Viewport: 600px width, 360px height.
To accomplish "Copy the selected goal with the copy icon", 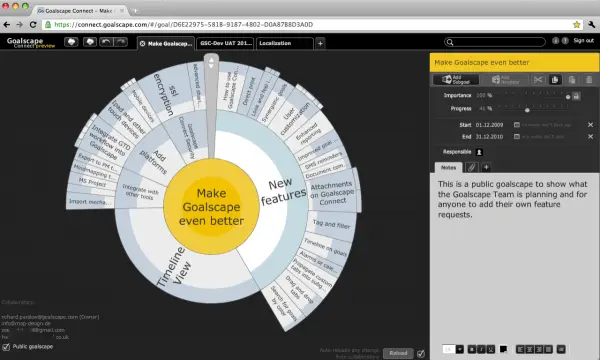I will point(555,80).
